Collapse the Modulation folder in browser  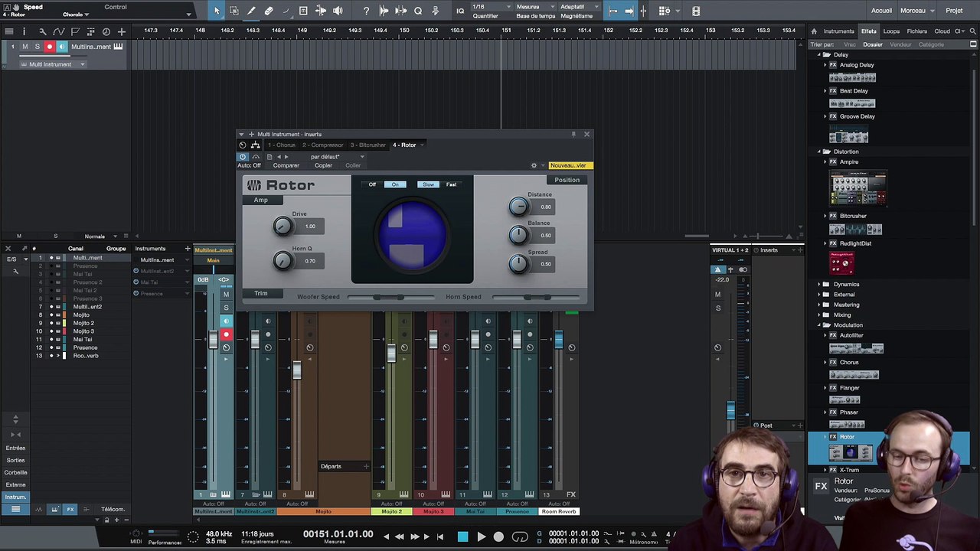818,325
